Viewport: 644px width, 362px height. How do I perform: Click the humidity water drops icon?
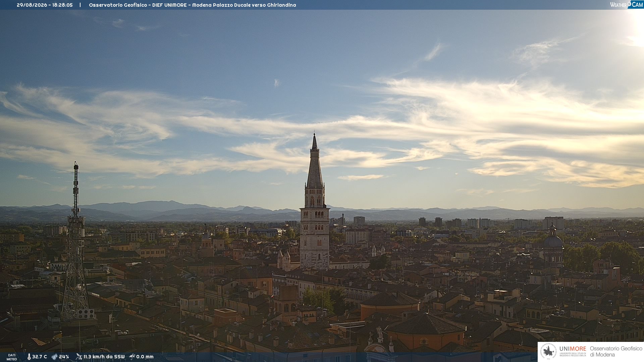[54, 357]
